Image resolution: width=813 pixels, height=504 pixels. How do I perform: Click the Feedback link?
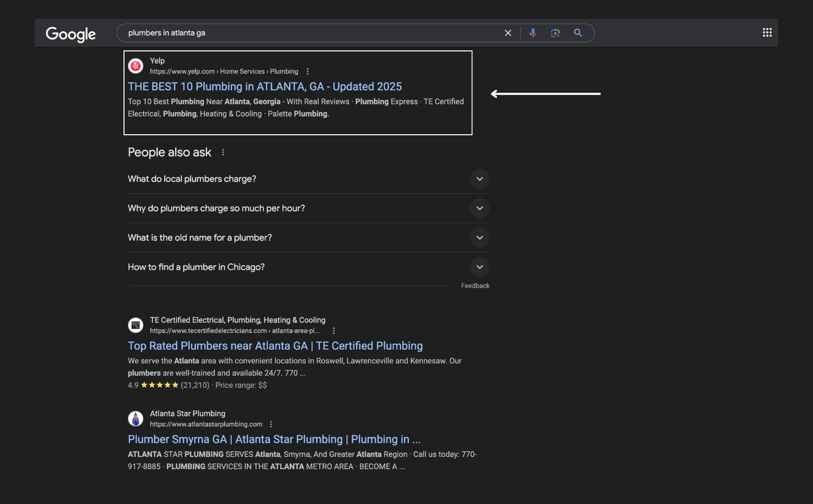click(x=475, y=286)
